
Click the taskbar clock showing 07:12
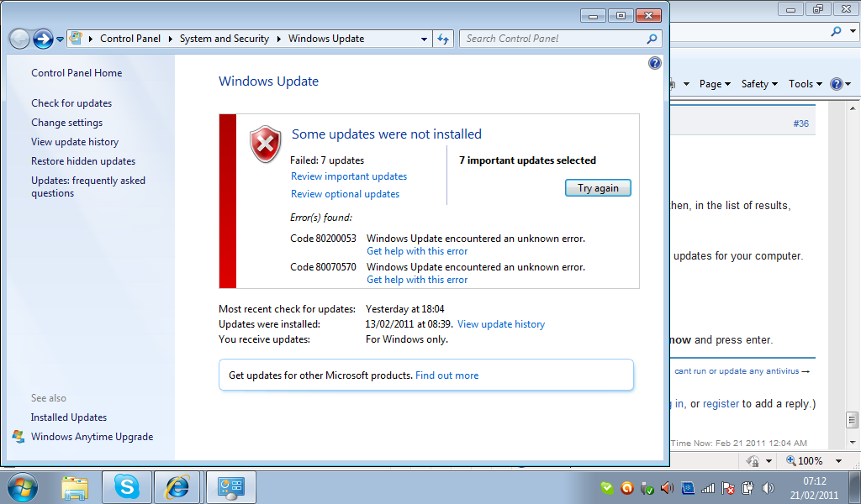[x=814, y=487]
